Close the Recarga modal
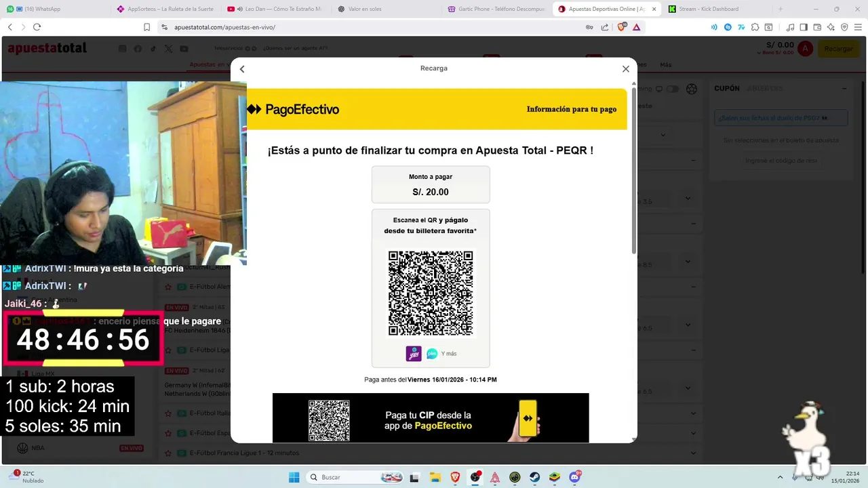The width and height of the screenshot is (868, 488). coord(626,69)
